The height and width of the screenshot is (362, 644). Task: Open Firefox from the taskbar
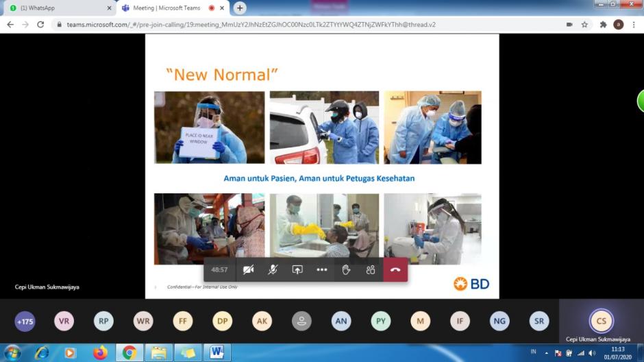pos(101,352)
